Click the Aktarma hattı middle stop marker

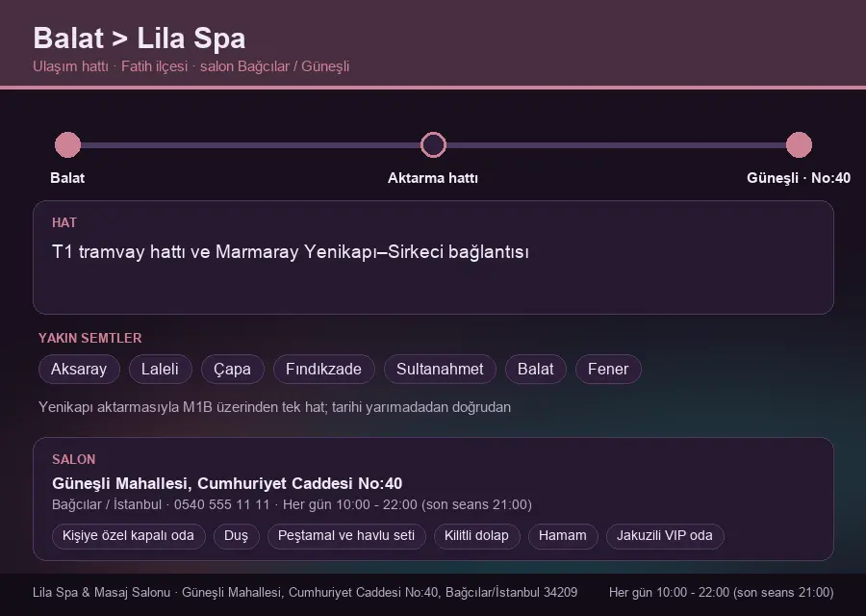[433, 144]
